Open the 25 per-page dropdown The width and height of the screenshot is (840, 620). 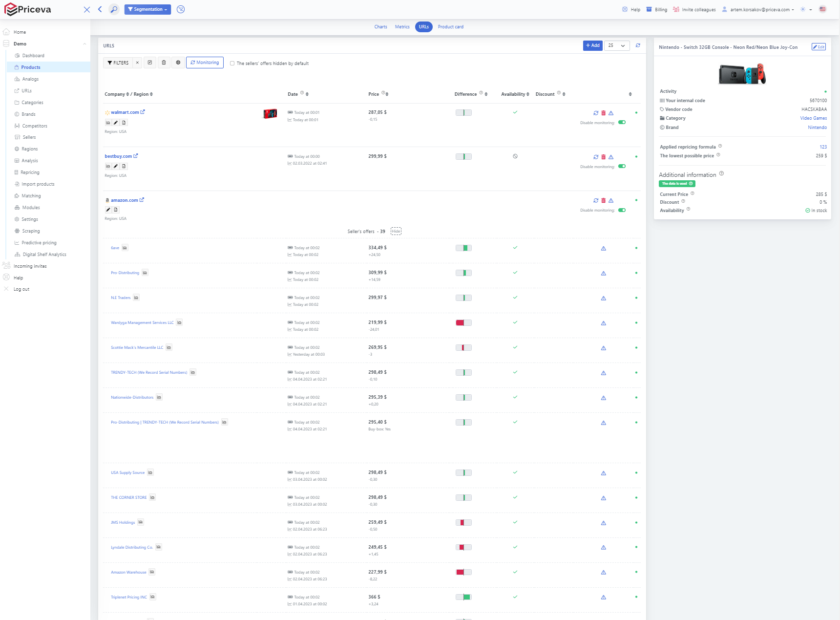[x=616, y=45]
